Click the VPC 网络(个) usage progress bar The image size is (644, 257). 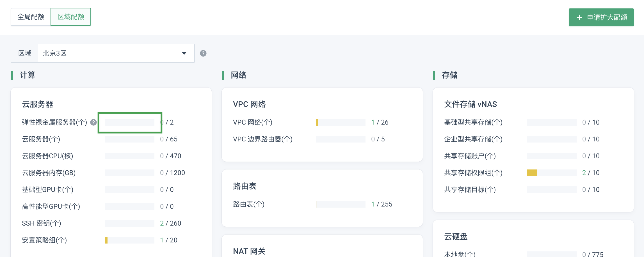341,122
